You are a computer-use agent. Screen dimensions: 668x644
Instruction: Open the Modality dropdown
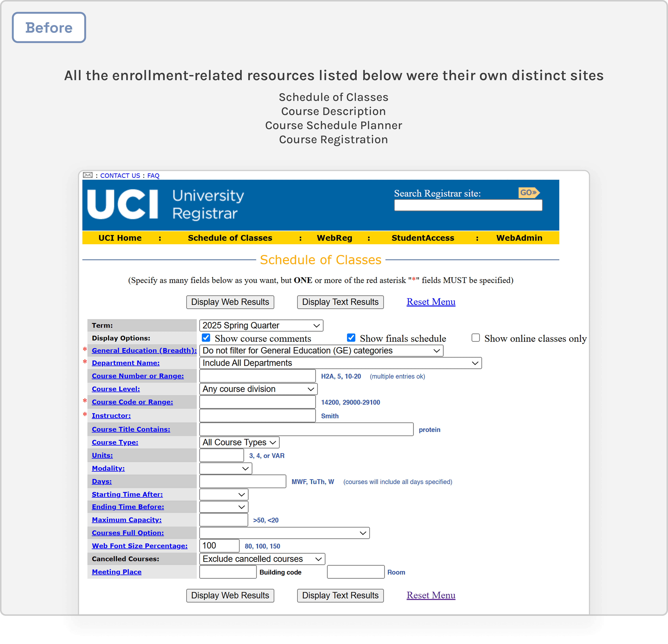tap(226, 468)
